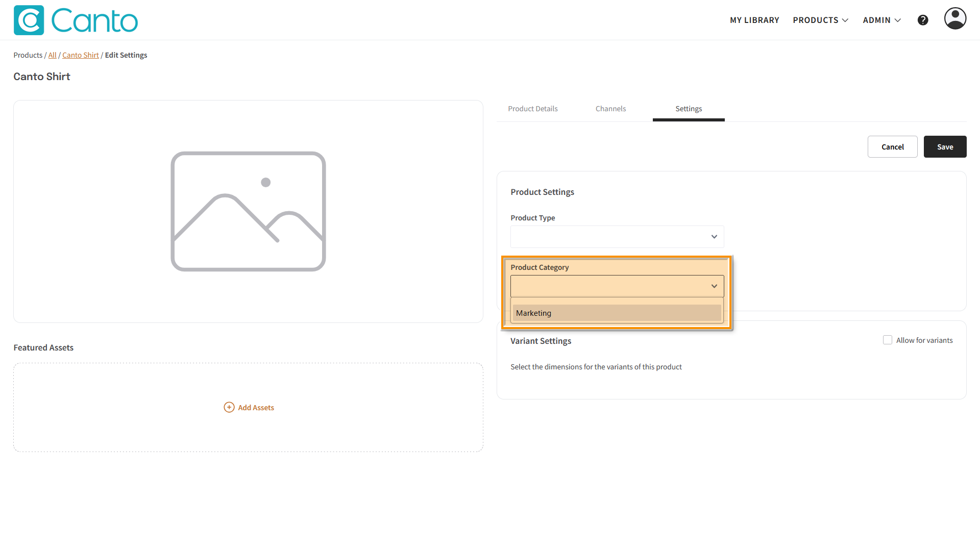Click the Product Category dropdown arrow
The image size is (980, 551).
coord(714,286)
